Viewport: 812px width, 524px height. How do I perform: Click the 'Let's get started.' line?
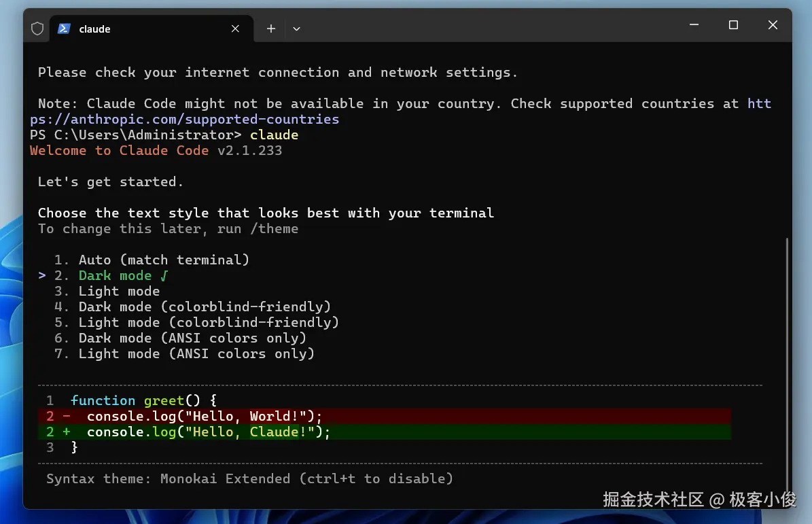pyautogui.click(x=110, y=181)
